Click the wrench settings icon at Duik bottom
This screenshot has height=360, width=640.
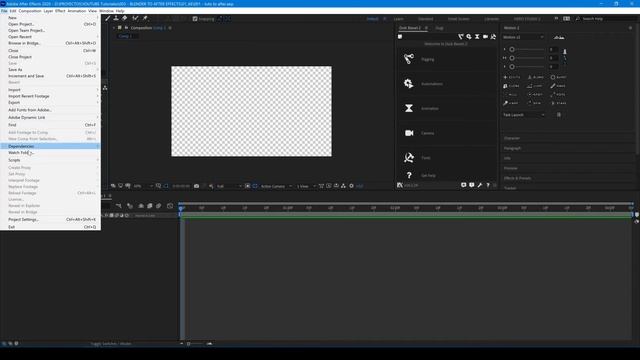click(x=480, y=185)
